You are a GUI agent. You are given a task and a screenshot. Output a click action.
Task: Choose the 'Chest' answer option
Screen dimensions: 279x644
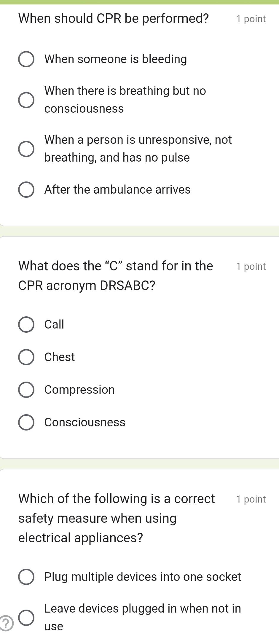[26, 357]
